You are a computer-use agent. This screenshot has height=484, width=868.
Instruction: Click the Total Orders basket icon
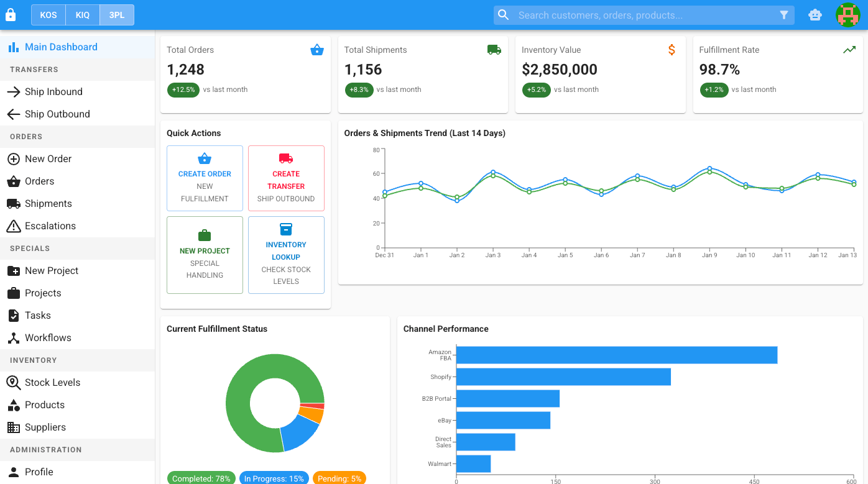[x=317, y=50]
